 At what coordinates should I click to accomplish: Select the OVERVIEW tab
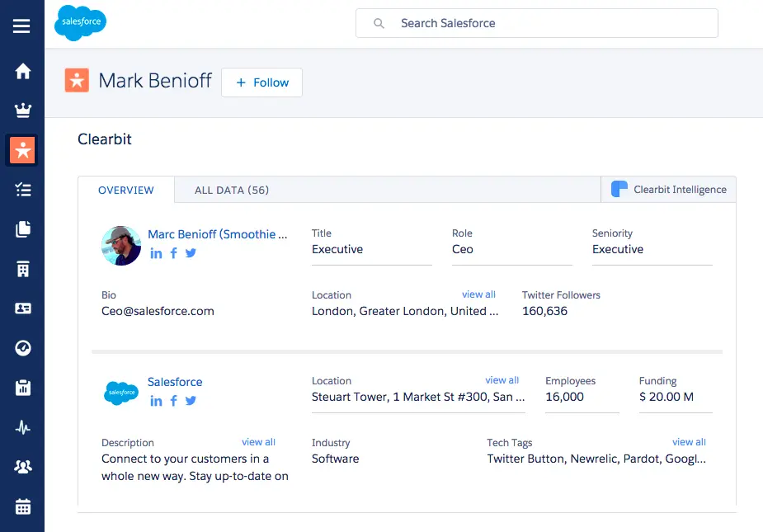pyautogui.click(x=125, y=190)
